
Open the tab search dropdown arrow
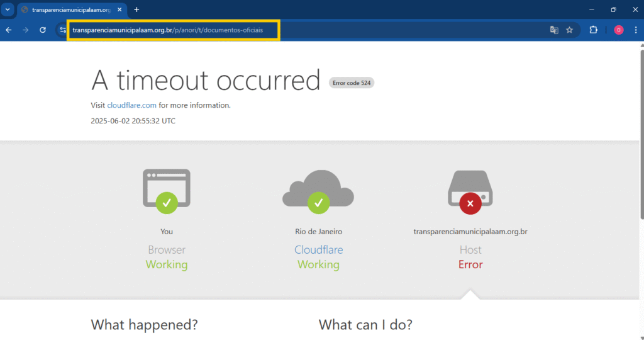pos(8,9)
